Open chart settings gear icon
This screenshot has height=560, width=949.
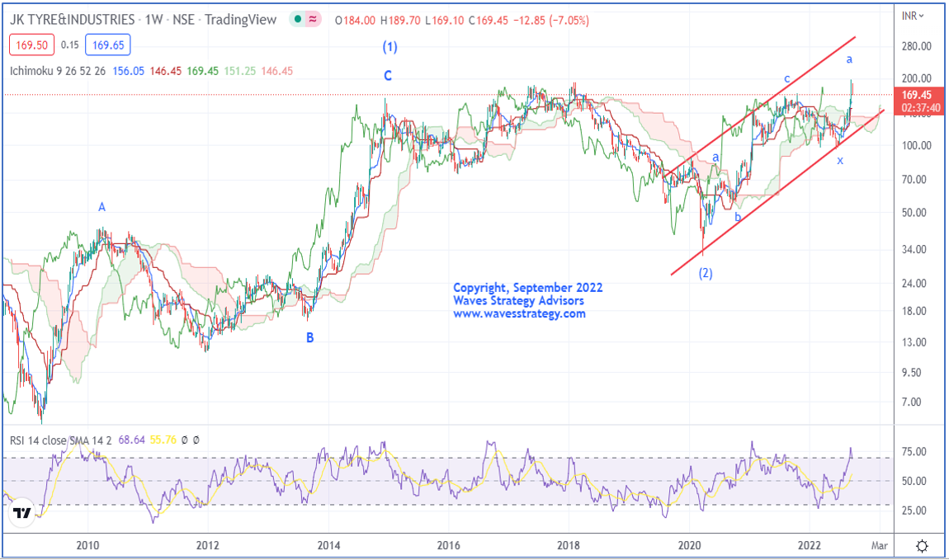[x=922, y=546]
